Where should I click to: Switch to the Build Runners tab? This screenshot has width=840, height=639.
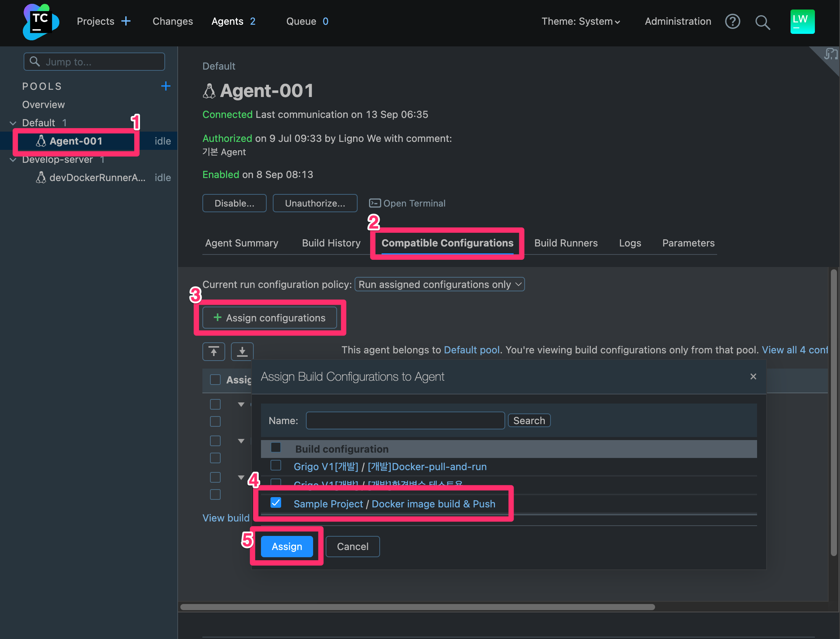[566, 243]
